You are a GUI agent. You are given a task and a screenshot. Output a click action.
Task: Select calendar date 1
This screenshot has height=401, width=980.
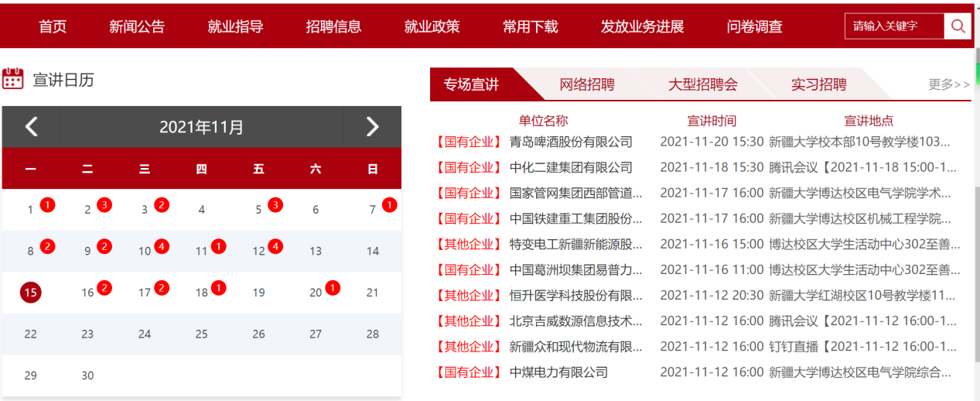tap(30, 209)
